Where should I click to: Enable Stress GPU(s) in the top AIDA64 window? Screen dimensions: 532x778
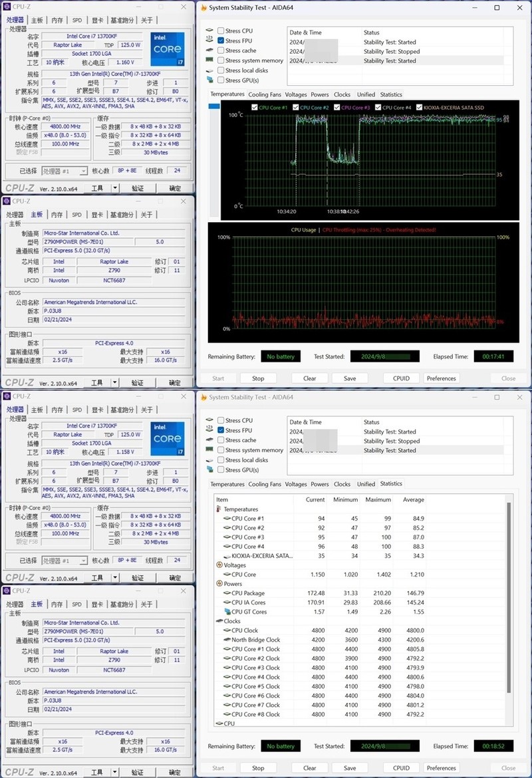[x=221, y=80]
